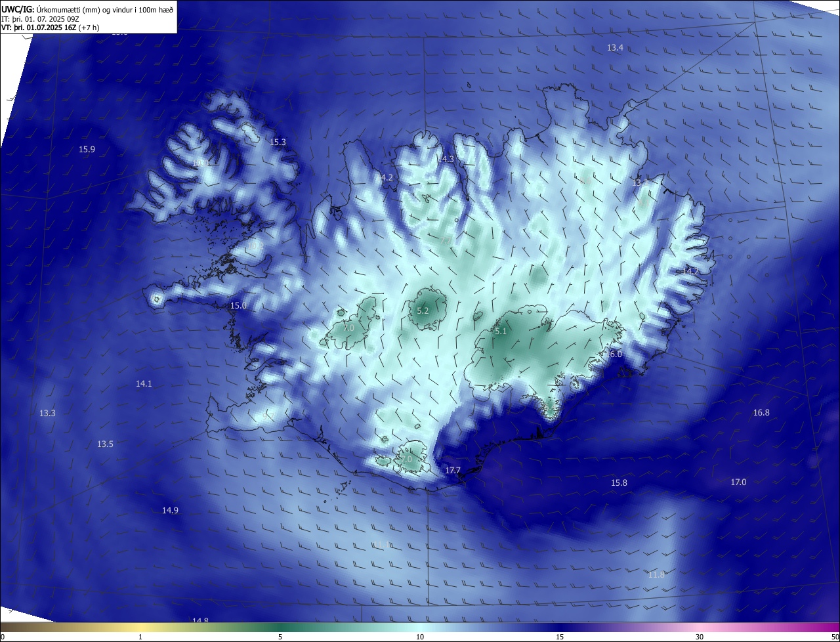Click the title line starting 'UWC/IG: Úrkomumætti (mm)'
840x642 pixels.
coord(87,9)
